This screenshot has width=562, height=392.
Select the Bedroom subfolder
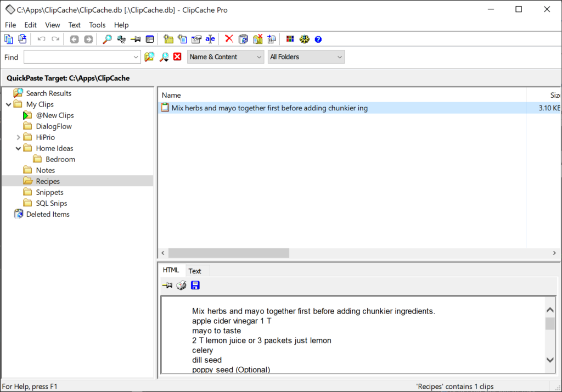(60, 159)
